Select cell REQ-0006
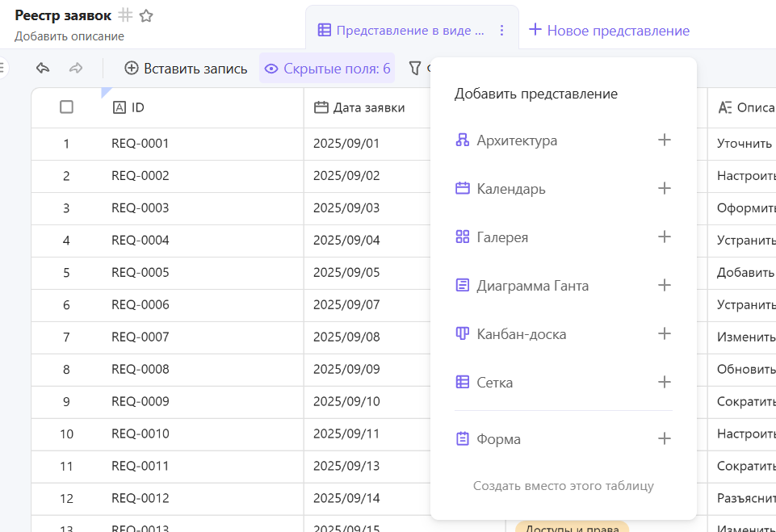 (x=203, y=305)
